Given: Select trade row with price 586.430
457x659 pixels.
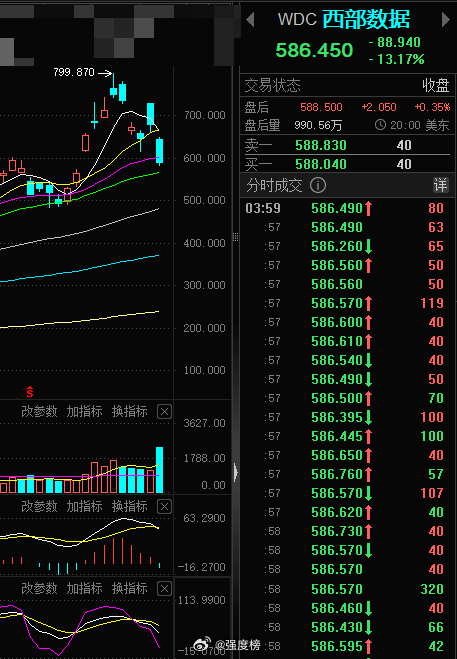Looking at the screenshot, I should [347, 627].
